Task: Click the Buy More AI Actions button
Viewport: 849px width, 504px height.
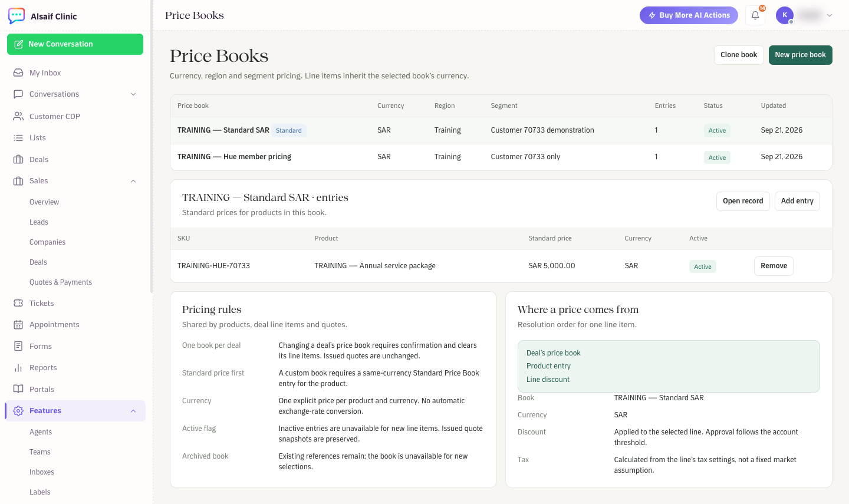Action: [x=689, y=15]
